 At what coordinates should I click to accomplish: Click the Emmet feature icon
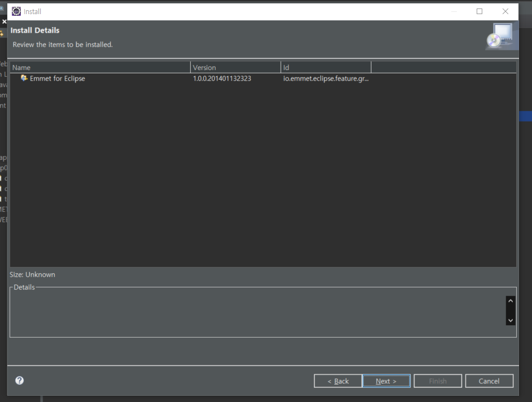coord(24,78)
